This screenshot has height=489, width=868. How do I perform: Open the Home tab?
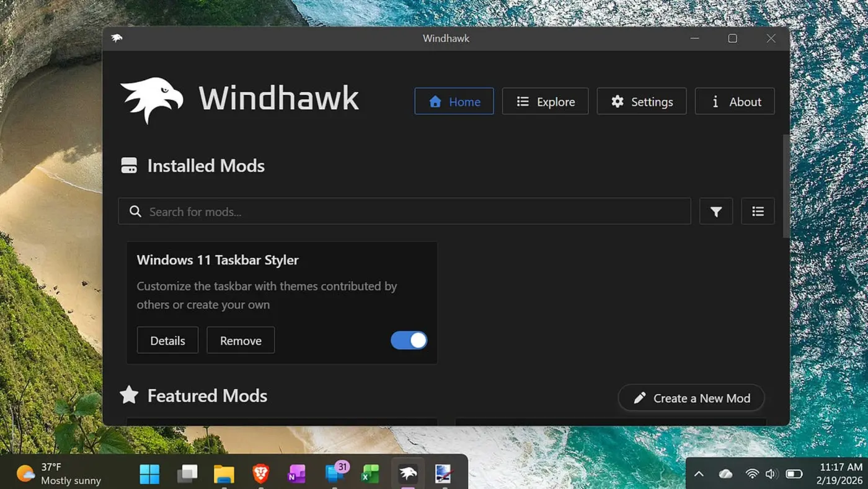click(454, 101)
